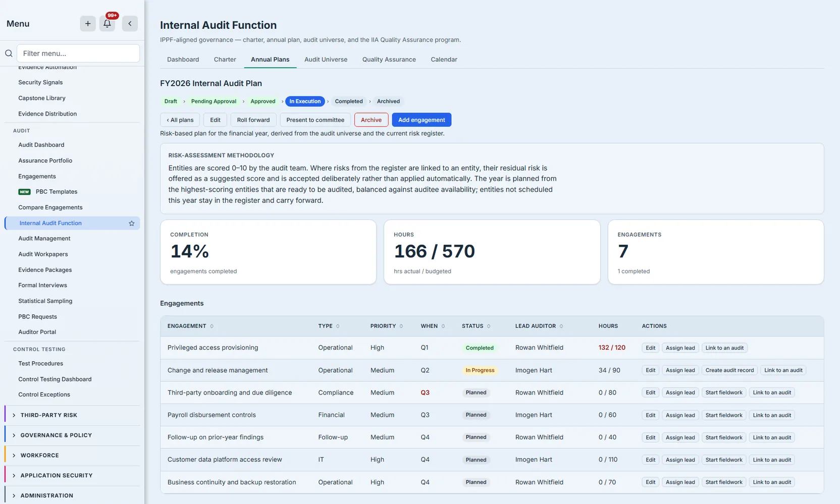Viewport: 840px width, 504px height.
Task: Expand the Workforce menu section
Action: (x=72, y=456)
